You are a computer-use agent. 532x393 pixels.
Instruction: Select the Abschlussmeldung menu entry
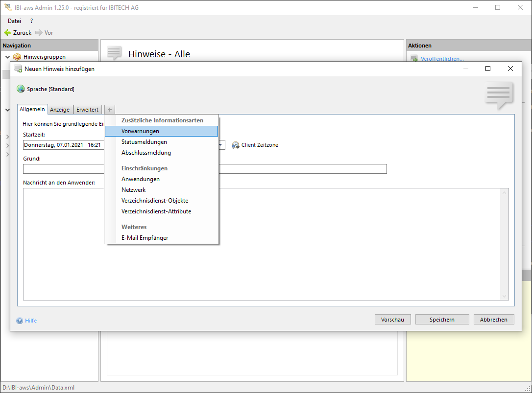(x=146, y=153)
